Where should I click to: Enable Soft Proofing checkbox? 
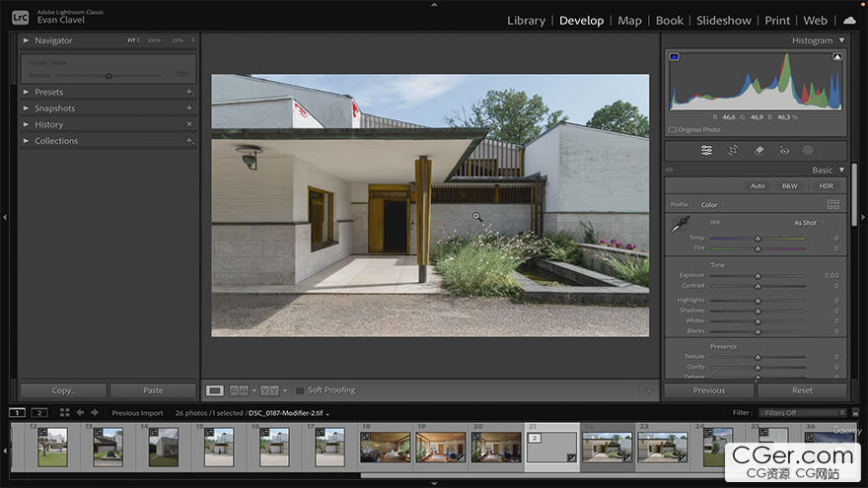pos(300,390)
